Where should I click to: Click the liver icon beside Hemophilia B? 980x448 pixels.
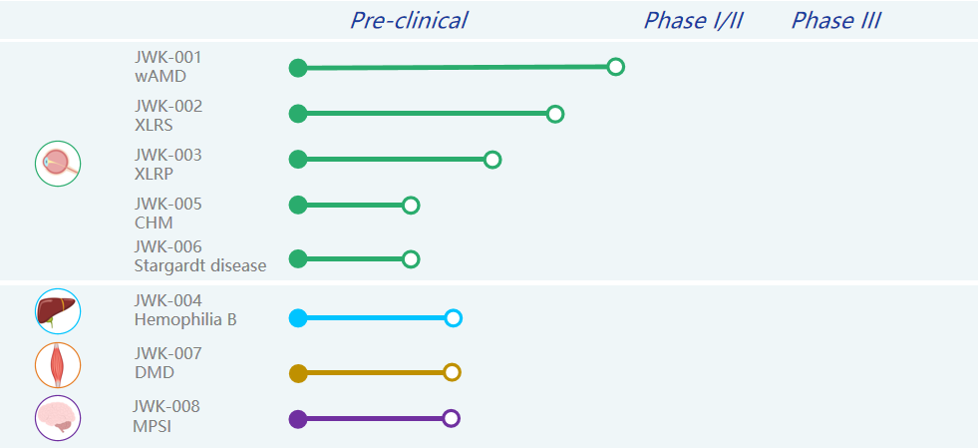[x=58, y=311]
